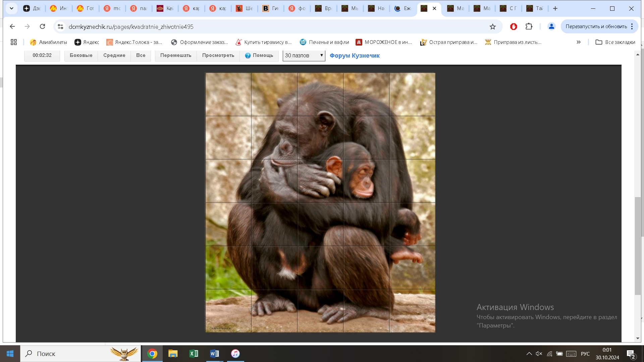This screenshot has width=644, height=362.
Task: Switch input language 'РУС'
Action: pyautogui.click(x=585, y=354)
